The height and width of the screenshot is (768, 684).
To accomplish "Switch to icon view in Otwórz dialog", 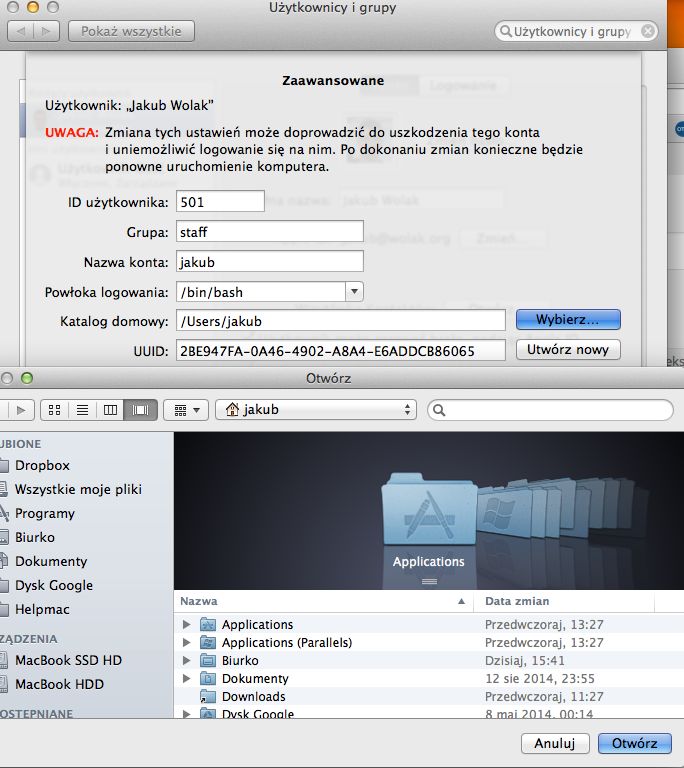I will pyautogui.click(x=55, y=410).
